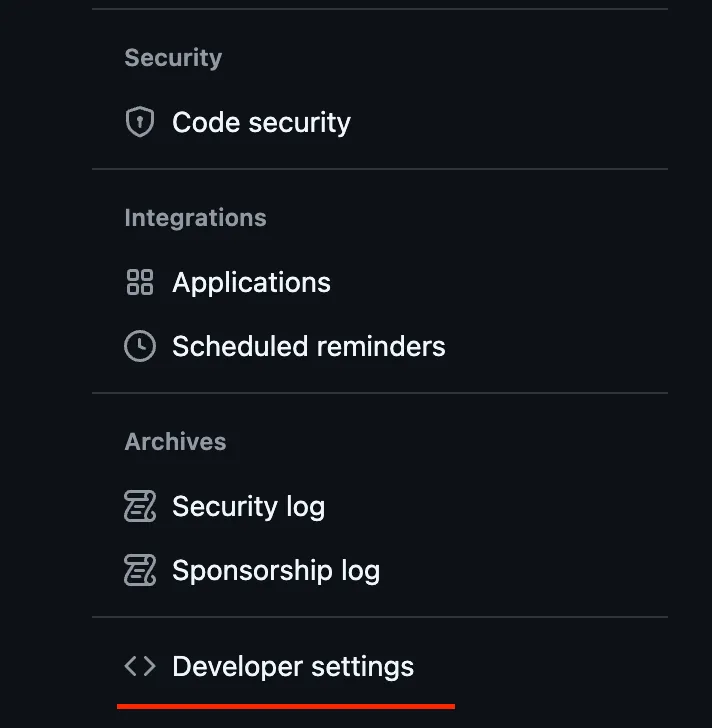The height and width of the screenshot is (728, 712).
Task: Open the Sponsorship log text link
Action: click(x=276, y=571)
